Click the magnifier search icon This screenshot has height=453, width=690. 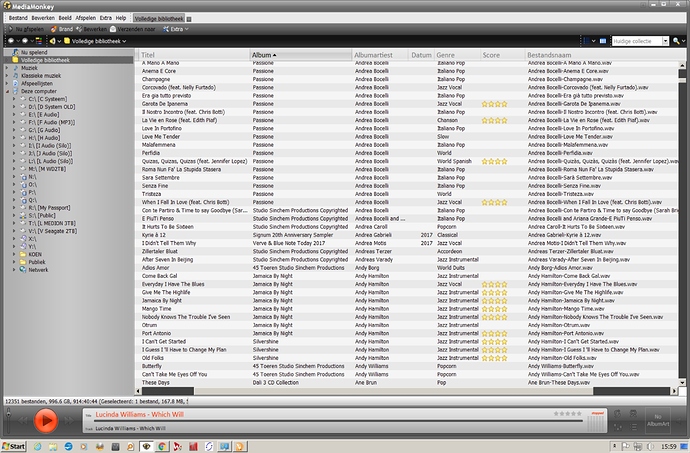click(x=676, y=41)
